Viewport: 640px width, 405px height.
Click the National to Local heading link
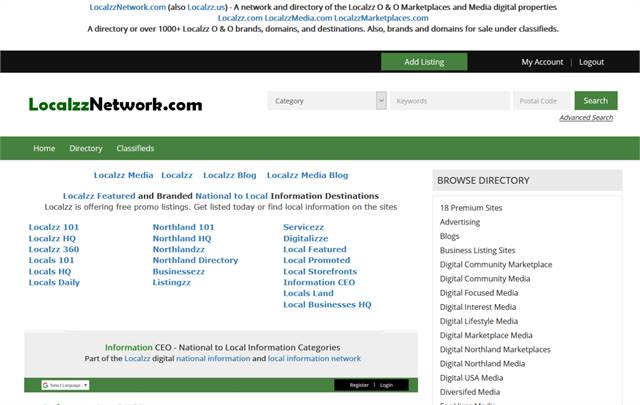pos(231,196)
